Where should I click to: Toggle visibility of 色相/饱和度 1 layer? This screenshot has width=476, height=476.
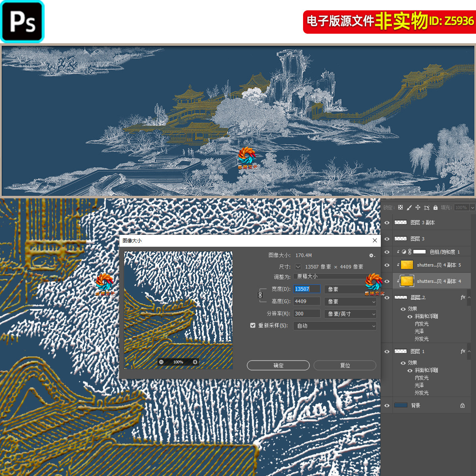tap(387, 252)
